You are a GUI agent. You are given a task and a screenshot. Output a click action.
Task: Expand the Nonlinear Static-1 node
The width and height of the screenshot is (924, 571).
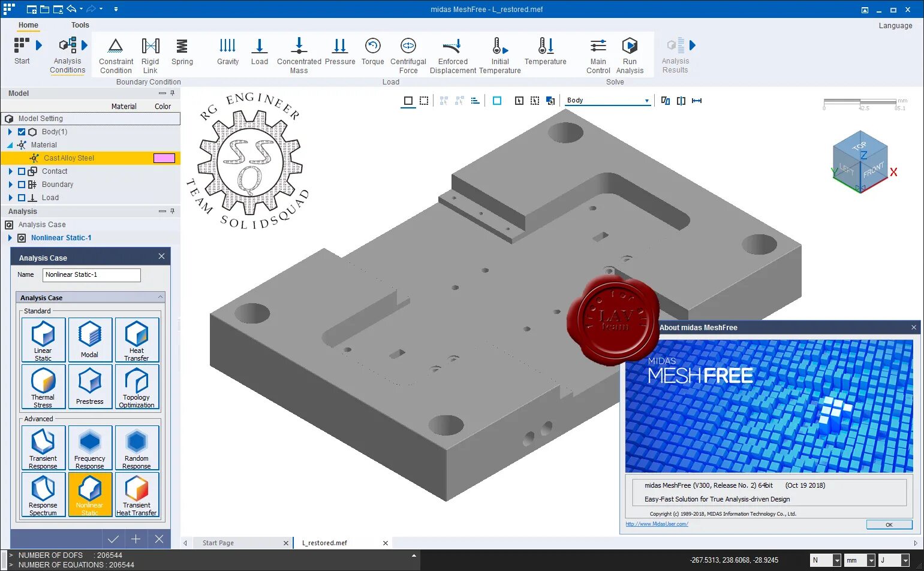coord(10,238)
